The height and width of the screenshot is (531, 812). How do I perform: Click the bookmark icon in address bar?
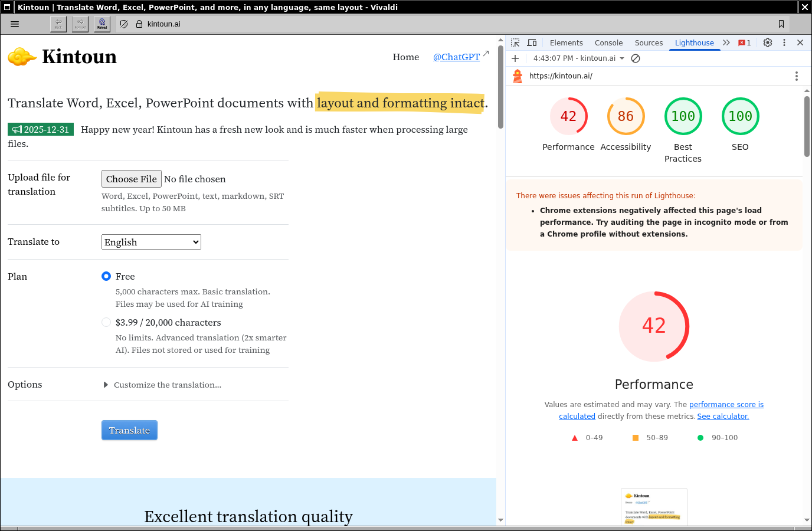tap(781, 24)
